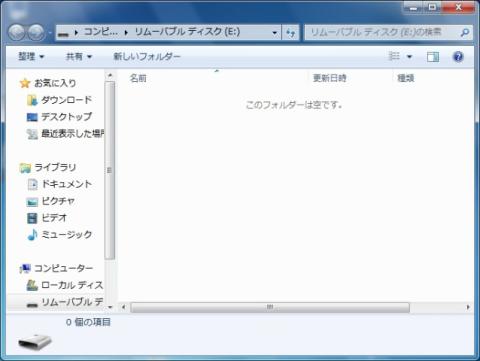Click the large drive icon in details pane

coord(35,342)
